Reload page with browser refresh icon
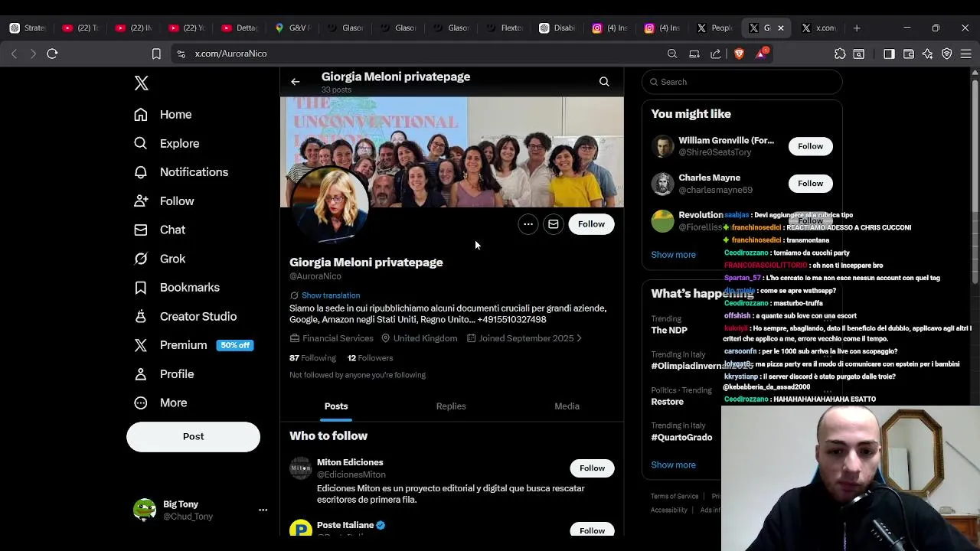The image size is (980, 551). pyautogui.click(x=52, y=54)
